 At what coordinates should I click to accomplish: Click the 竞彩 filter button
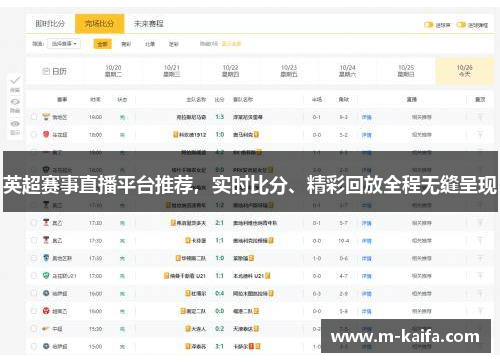click(x=126, y=44)
